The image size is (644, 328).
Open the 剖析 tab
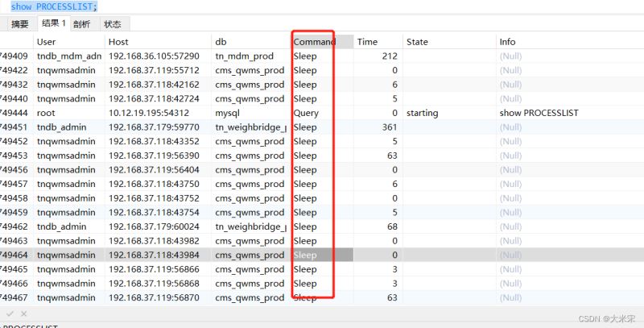[x=82, y=24]
